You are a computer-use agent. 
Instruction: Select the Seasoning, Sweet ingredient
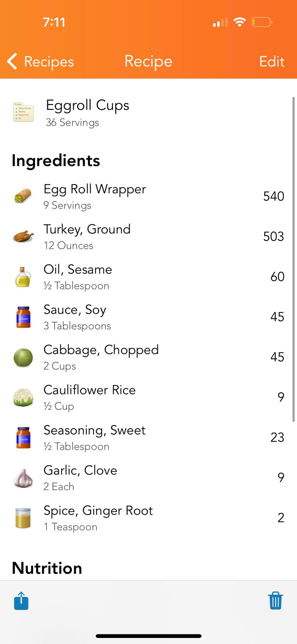click(x=148, y=437)
